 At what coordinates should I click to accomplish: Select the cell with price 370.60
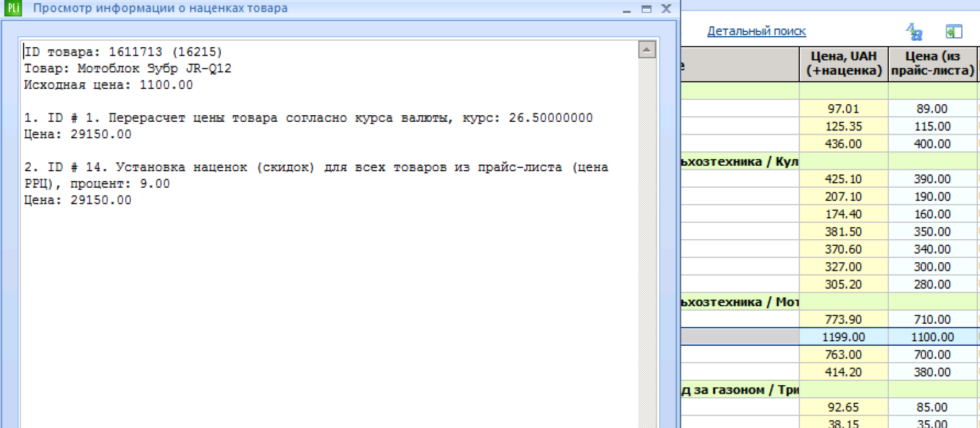(844, 249)
